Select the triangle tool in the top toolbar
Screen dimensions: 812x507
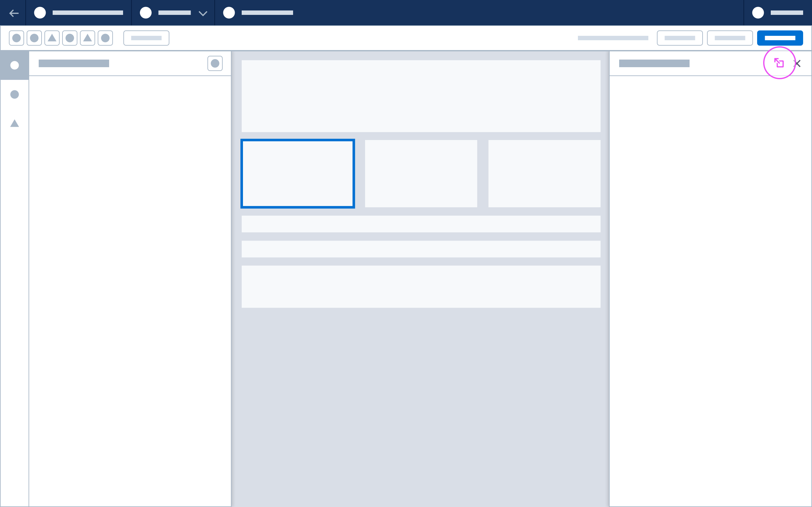(x=52, y=38)
